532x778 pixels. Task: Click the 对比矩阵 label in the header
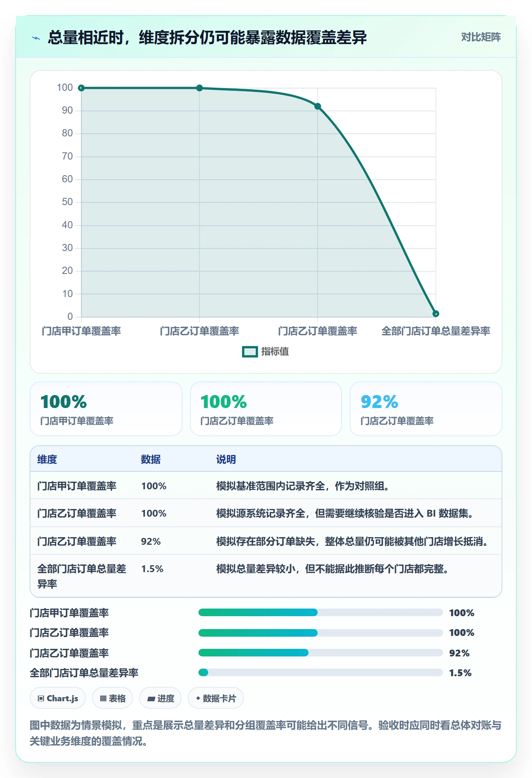(x=481, y=37)
